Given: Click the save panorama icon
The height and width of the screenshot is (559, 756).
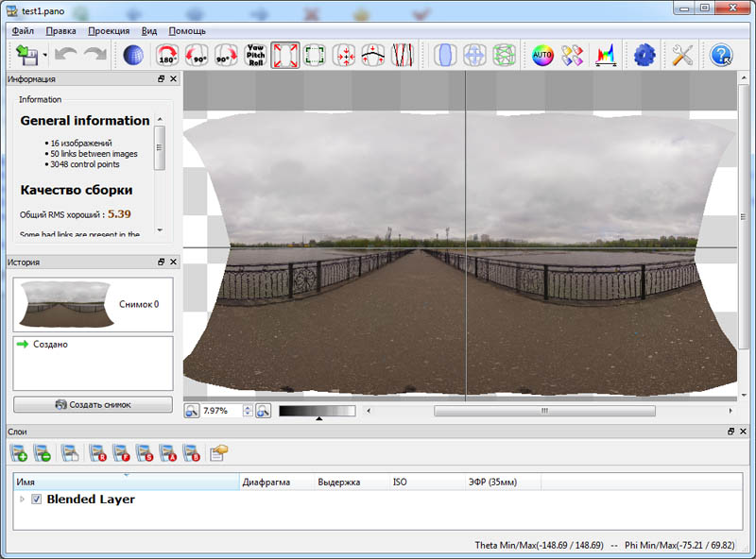Looking at the screenshot, I should pos(27,55).
